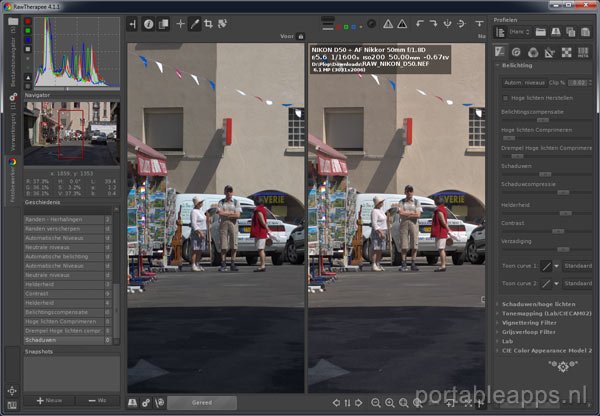600x416 pixels.
Task: Hide green histogram channel
Action: [28, 31]
